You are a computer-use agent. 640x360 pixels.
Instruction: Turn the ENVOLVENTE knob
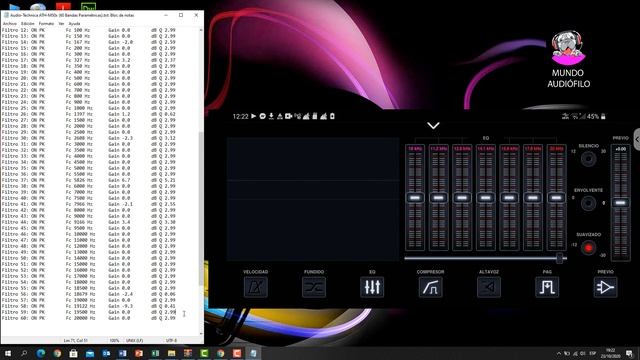(x=588, y=203)
